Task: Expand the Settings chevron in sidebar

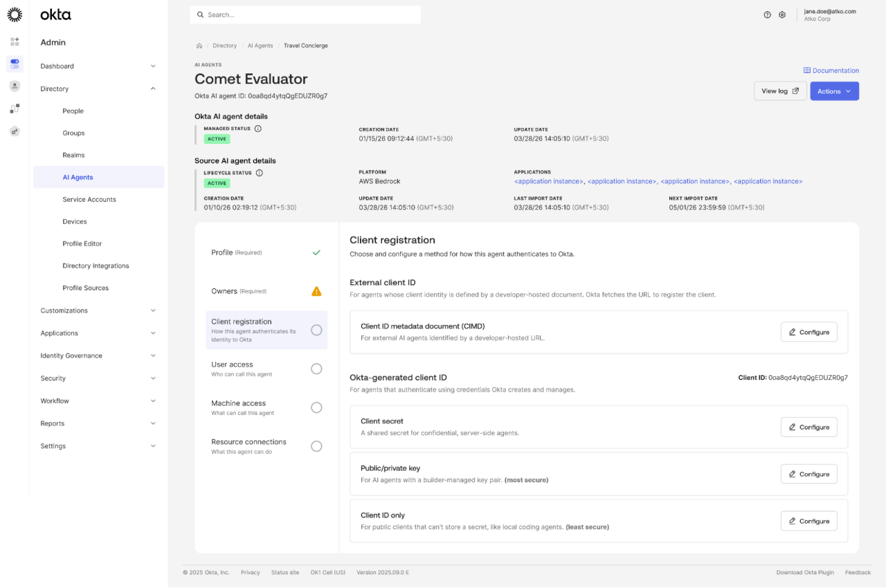Action: 153,446
